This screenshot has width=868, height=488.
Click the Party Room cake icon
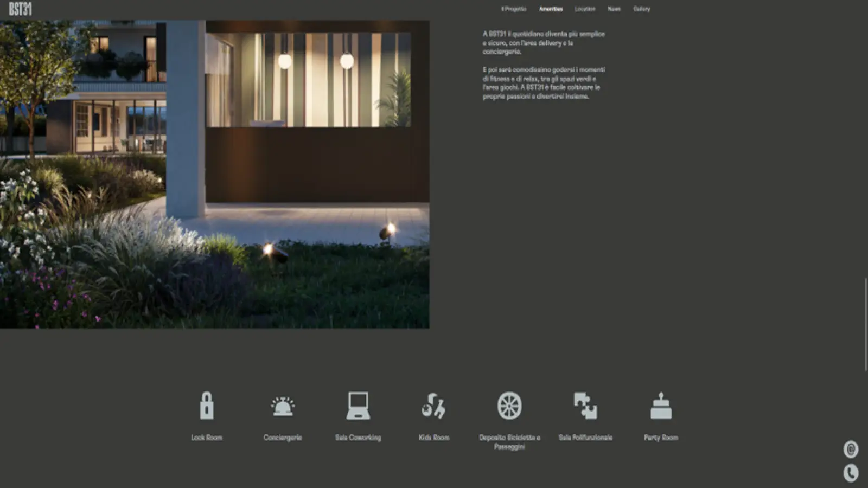661,406
